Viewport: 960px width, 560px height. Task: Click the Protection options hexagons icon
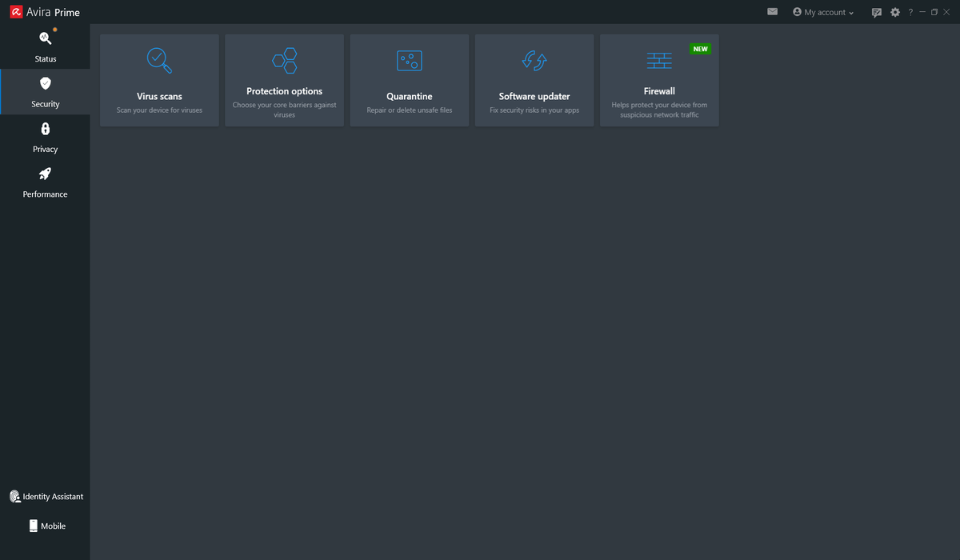coord(284,60)
